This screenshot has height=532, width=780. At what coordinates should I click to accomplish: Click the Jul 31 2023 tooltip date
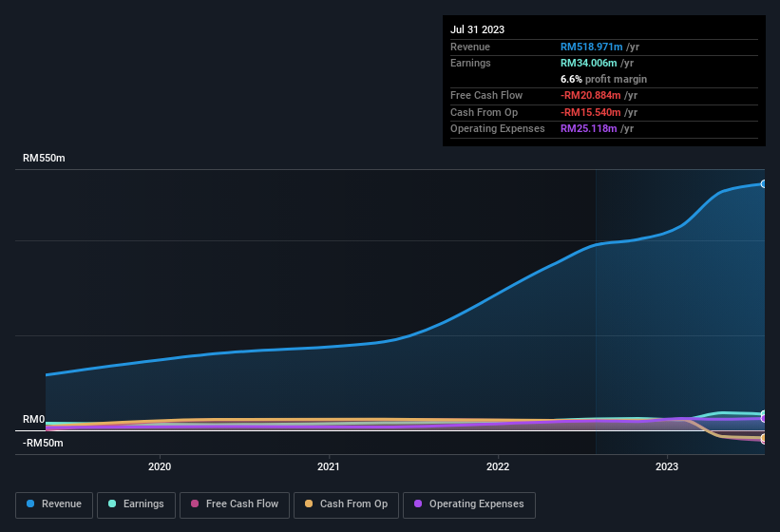tap(477, 29)
